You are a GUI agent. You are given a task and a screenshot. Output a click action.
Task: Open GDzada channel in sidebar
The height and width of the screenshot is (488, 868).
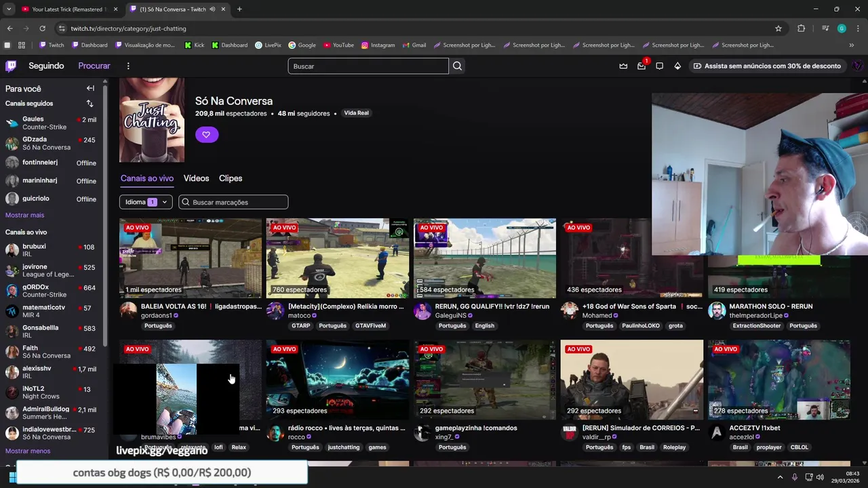click(x=53, y=143)
